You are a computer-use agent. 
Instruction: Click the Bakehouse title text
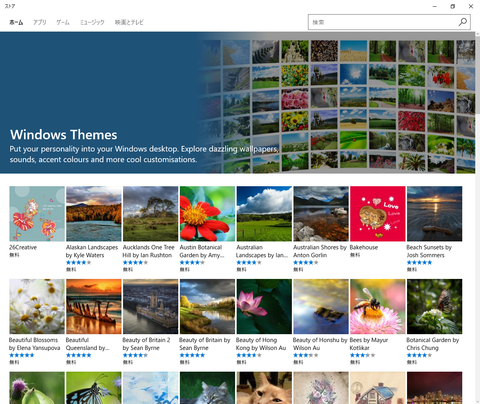point(364,247)
